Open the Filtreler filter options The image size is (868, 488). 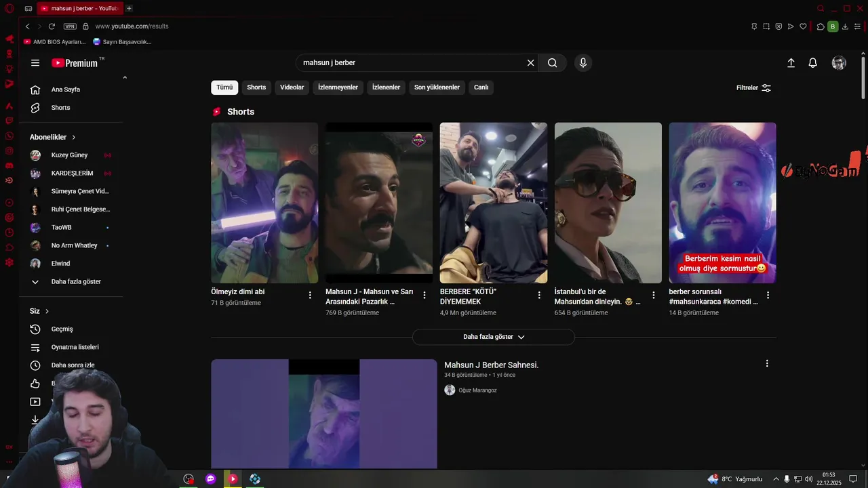click(x=753, y=88)
